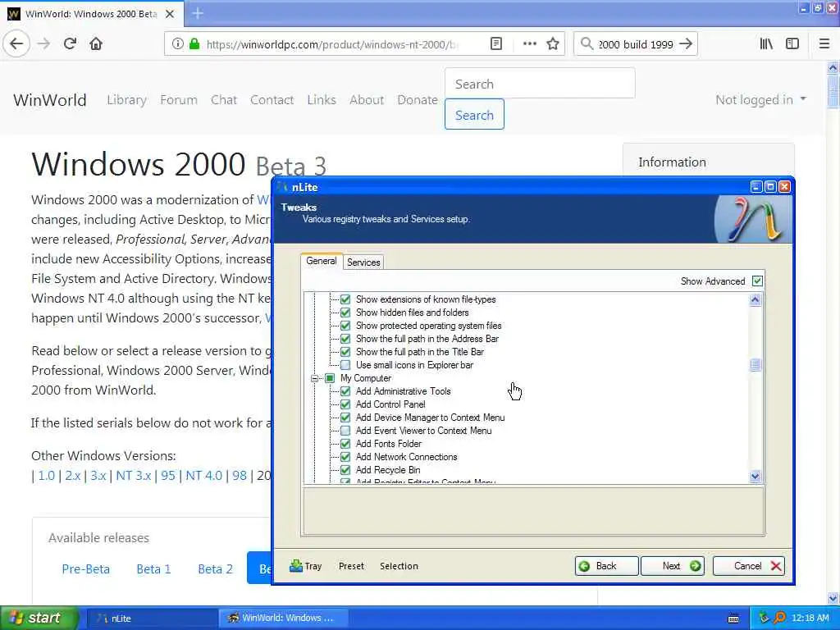Screen dimensions: 840x630
Task: Uncheck Show extensions of known file-types
Action: click(x=345, y=299)
